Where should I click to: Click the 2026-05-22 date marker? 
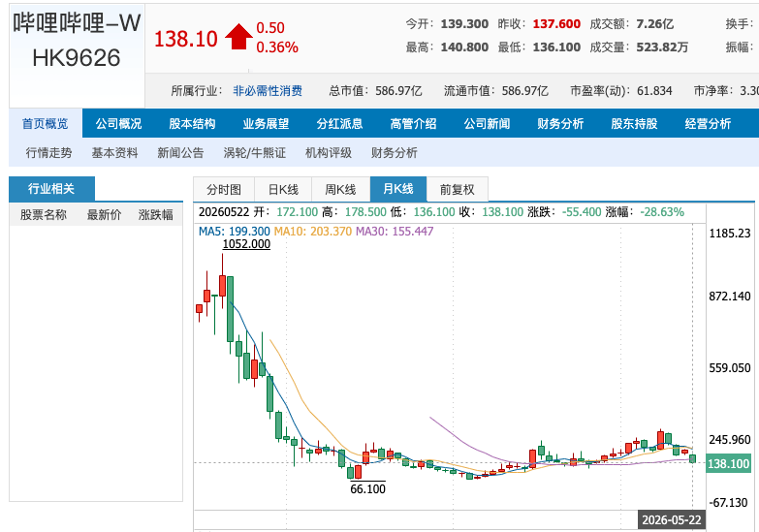click(x=672, y=520)
